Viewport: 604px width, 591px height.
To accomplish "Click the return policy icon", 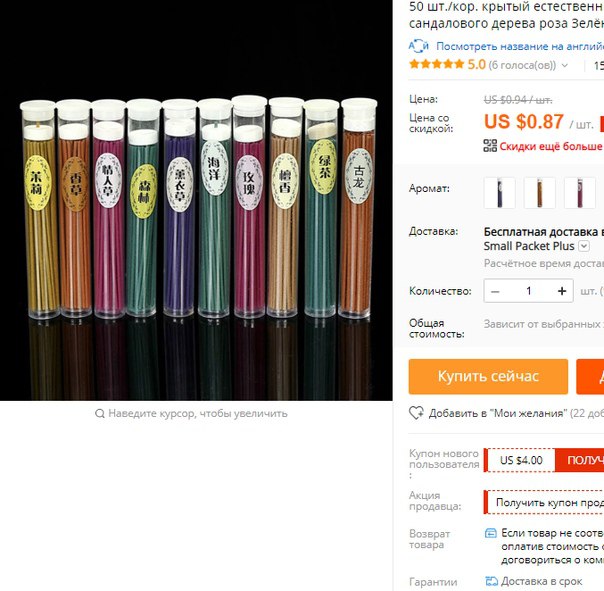I will 490,533.
